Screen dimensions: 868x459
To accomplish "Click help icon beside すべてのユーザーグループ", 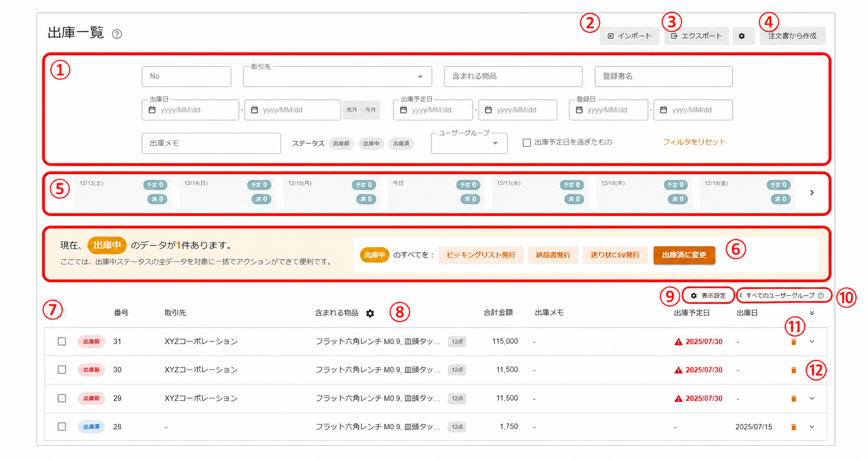I will (821, 295).
